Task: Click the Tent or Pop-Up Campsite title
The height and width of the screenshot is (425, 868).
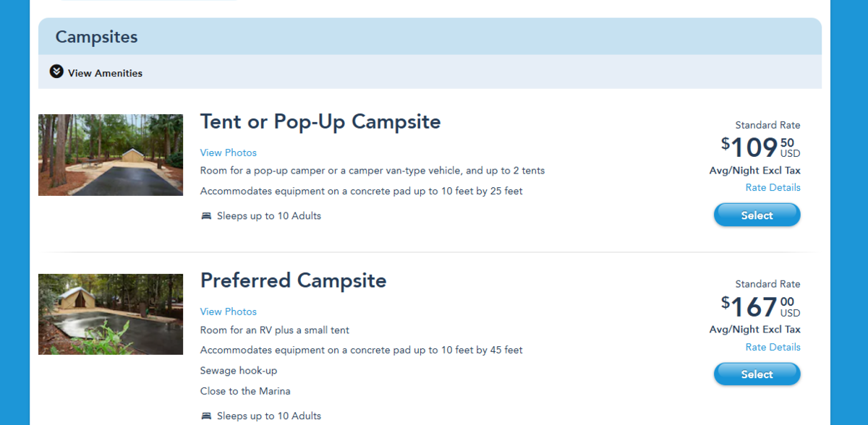Action: [x=320, y=121]
